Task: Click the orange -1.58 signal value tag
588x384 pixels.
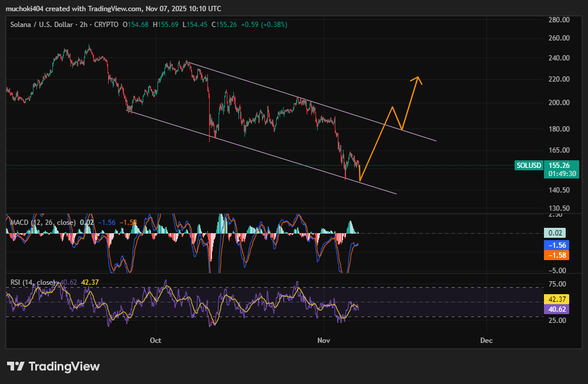Action: [557, 255]
